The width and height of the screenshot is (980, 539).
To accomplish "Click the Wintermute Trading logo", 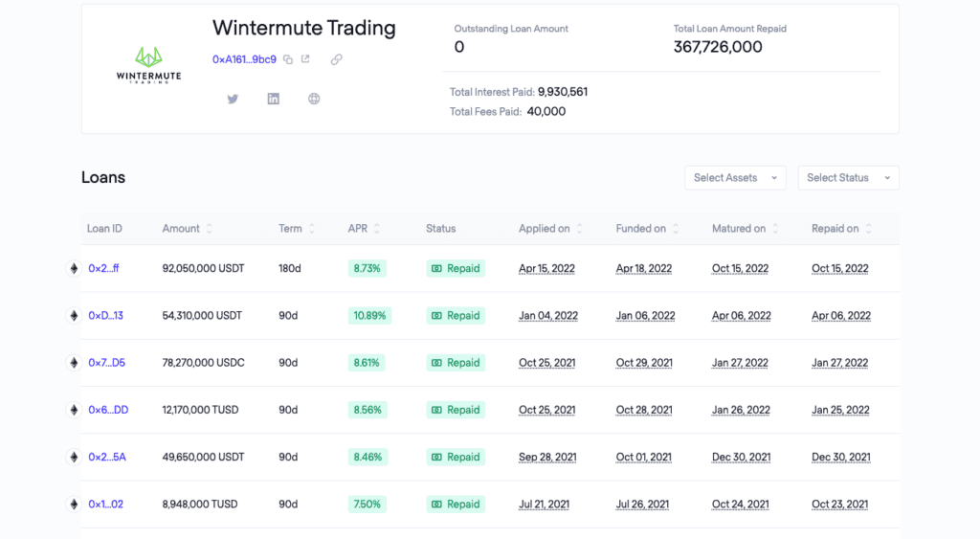I will tap(148, 65).
